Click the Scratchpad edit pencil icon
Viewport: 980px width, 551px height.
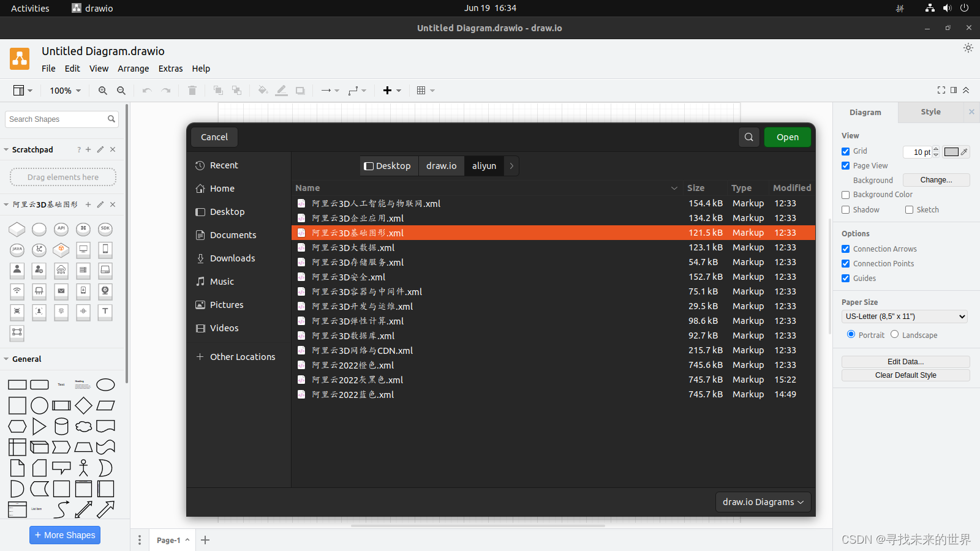click(x=100, y=149)
